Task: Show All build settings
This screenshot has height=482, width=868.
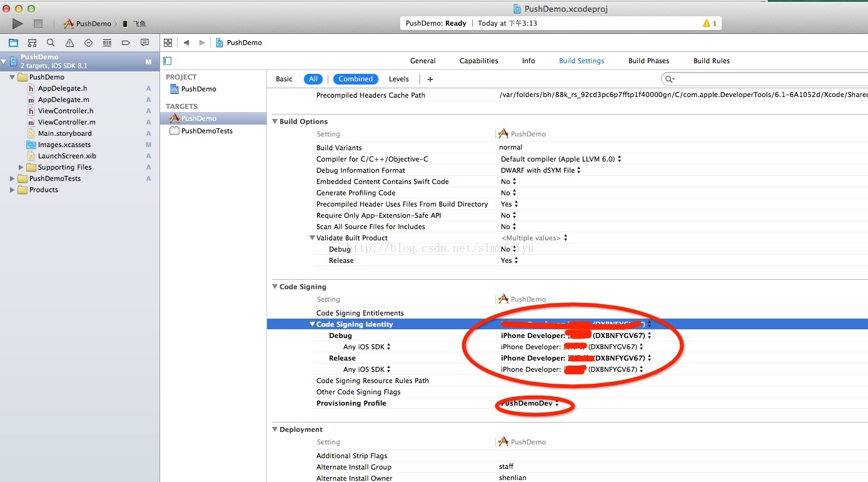Action: click(313, 79)
